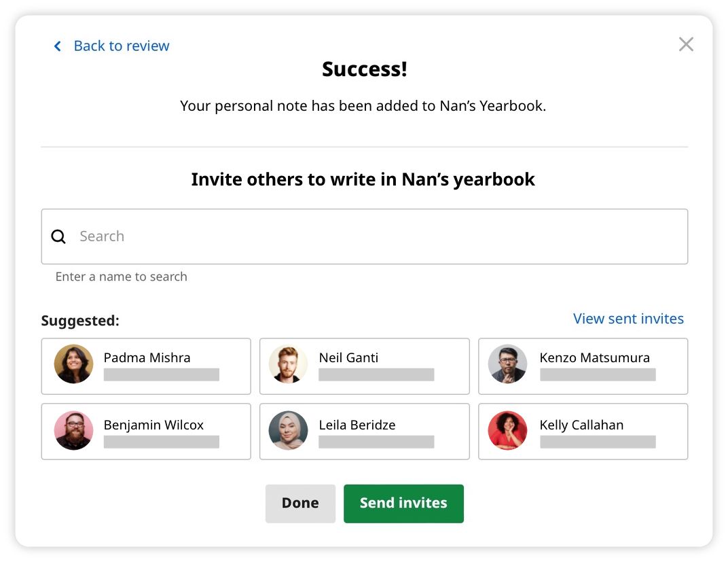Viewport: 728px width, 562px height.
Task: Select Kelly Callahan's profile photo
Action: coord(507,431)
